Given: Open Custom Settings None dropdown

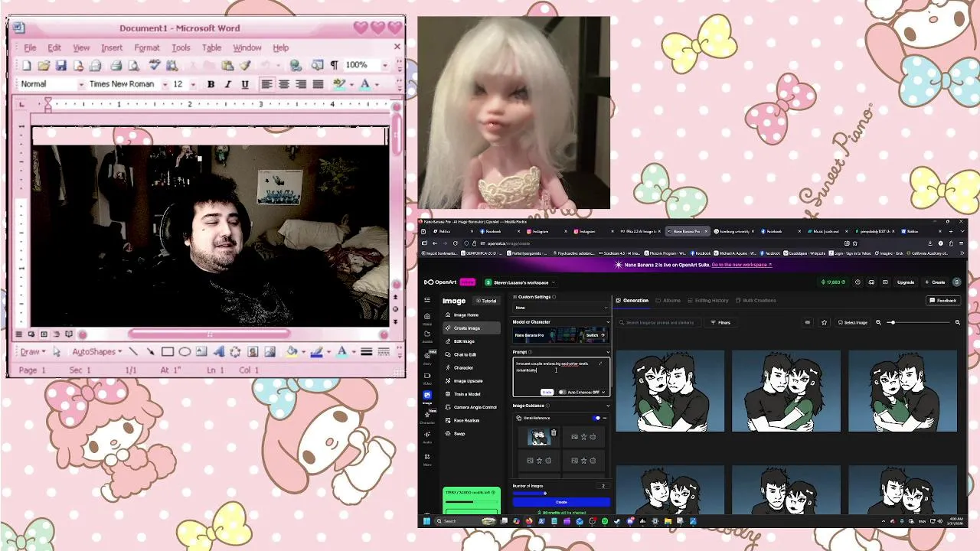Looking at the screenshot, I should [561, 308].
